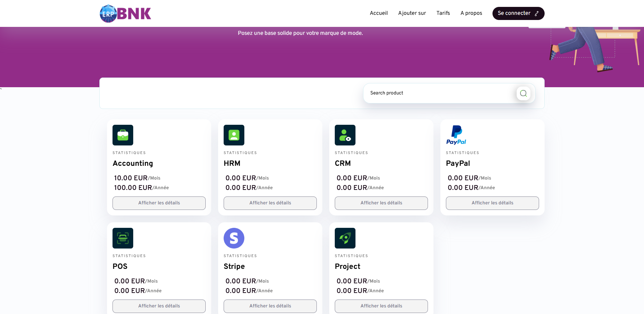This screenshot has width=644, height=314.
Task: Click the PayPal logo icon
Action: pyautogui.click(x=456, y=135)
